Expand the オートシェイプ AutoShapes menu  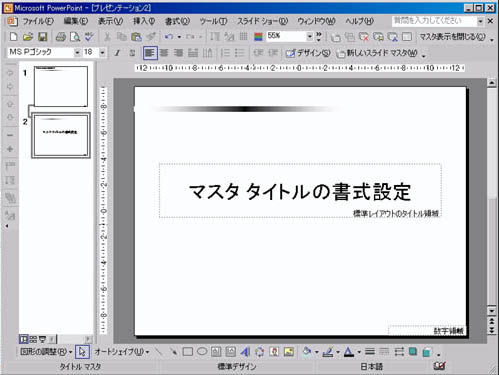point(121,352)
